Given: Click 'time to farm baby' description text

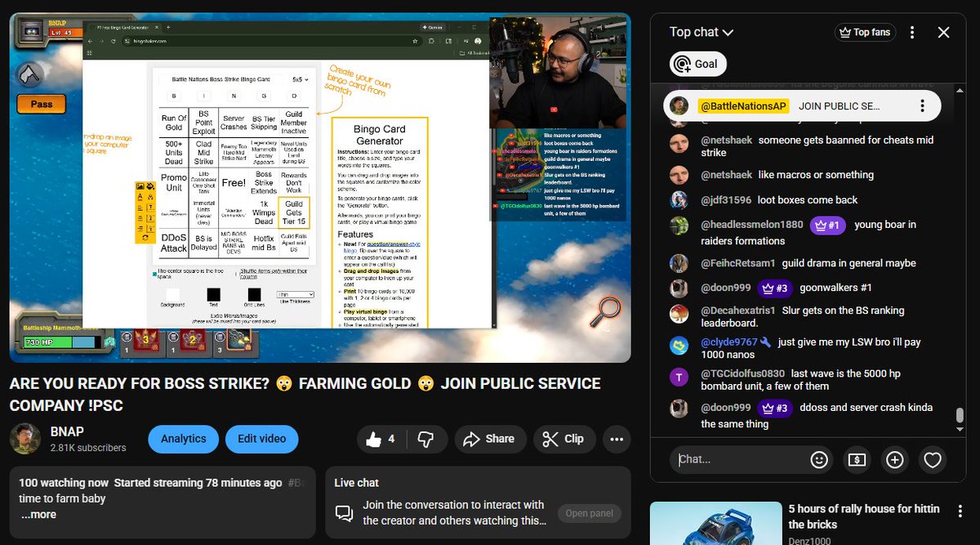Looking at the screenshot, I should click(x=62, y=498).
